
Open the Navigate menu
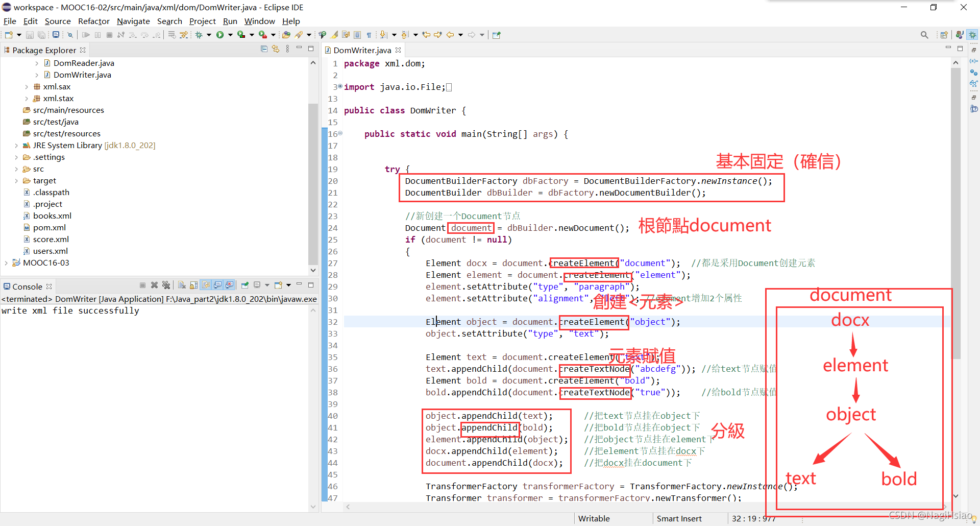click(133, 21)
